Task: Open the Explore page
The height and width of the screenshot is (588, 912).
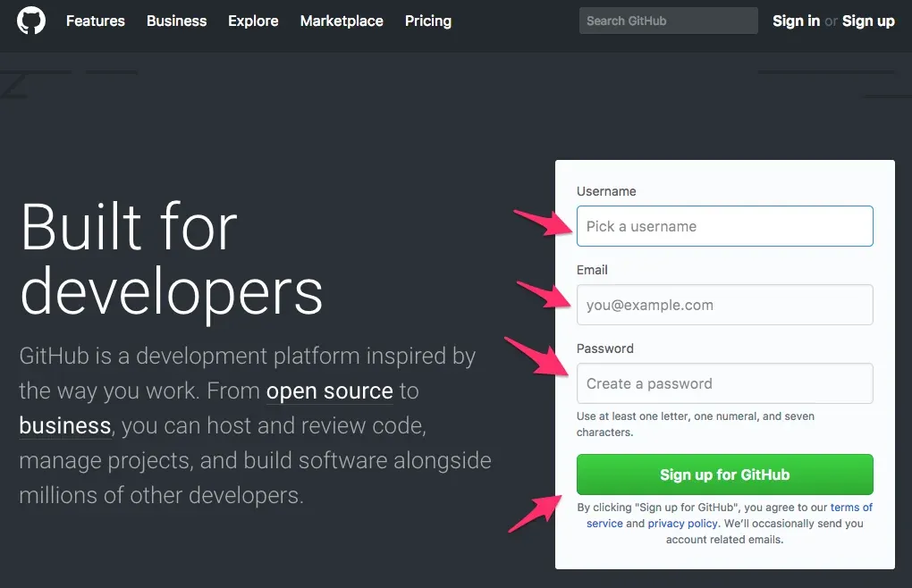Action: pyautogui.click(x=253, y=21)
